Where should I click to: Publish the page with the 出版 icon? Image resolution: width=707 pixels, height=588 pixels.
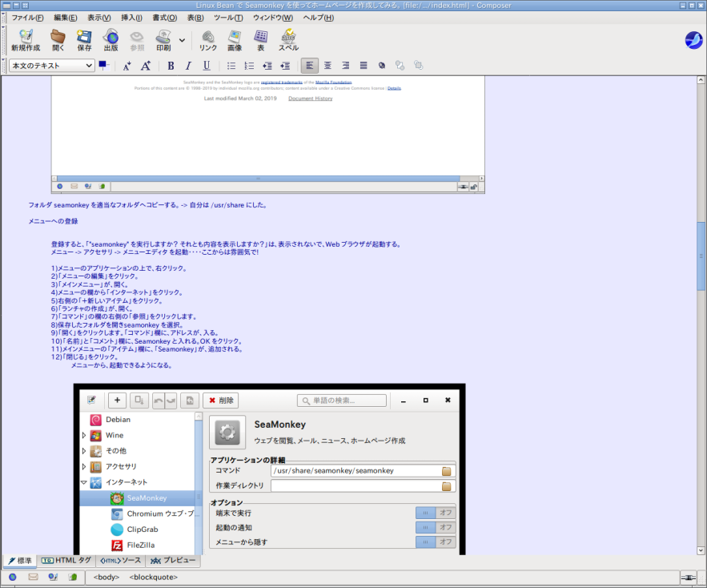[110, 40]
